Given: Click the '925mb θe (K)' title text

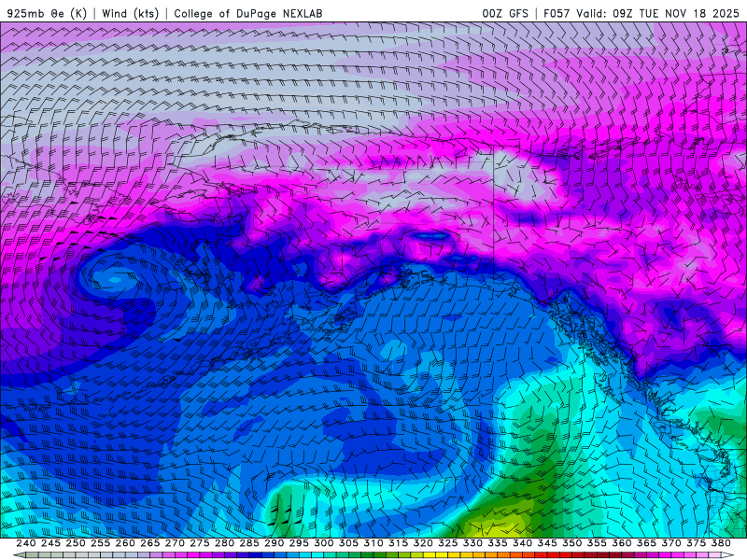Looking at the screenshot, I should (x=47, y=13).
